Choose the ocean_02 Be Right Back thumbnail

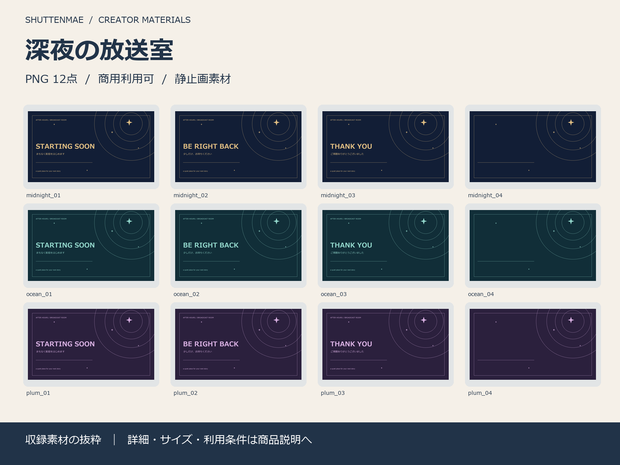tap(238, 245)
